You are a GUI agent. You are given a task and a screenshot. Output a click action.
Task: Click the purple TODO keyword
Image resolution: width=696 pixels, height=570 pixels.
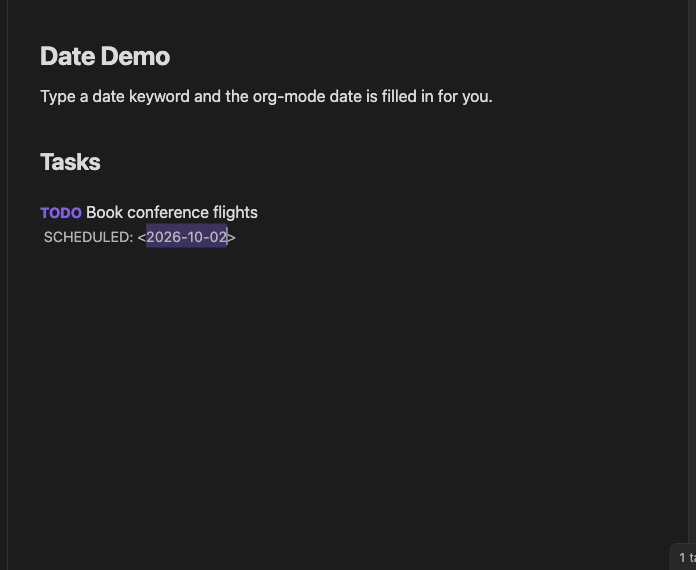61,213
